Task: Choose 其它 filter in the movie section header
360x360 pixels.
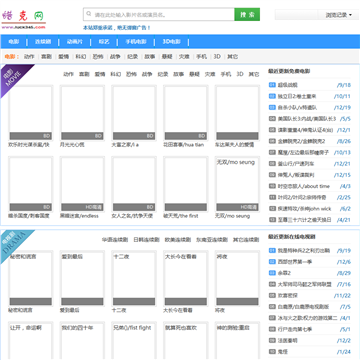Action: [x=254, y=74]
